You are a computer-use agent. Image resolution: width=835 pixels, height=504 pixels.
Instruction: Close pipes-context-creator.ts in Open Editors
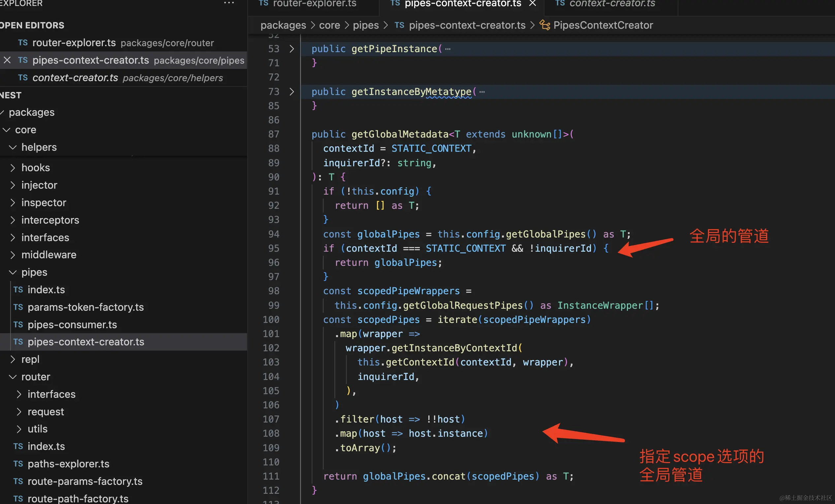[x=7, y=60]
